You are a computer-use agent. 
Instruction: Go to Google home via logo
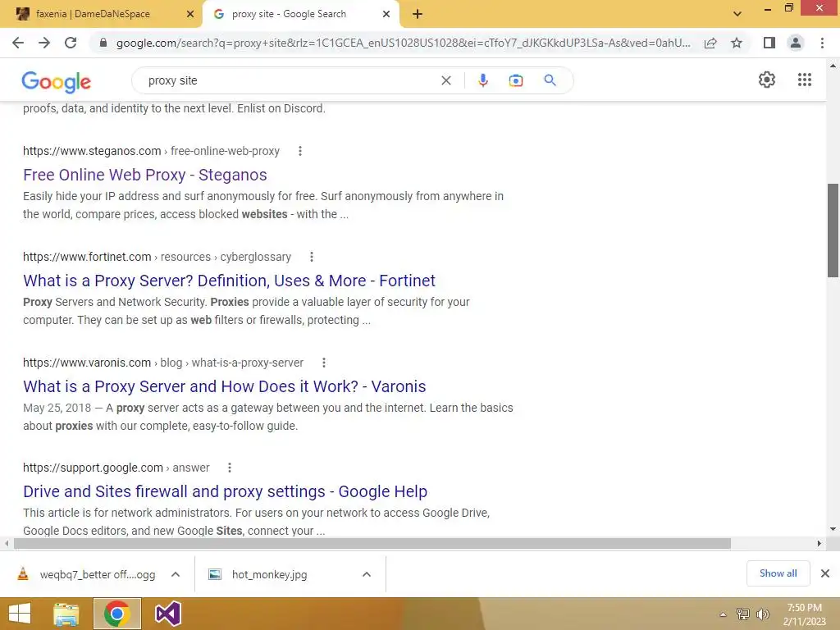click(57, 81)
